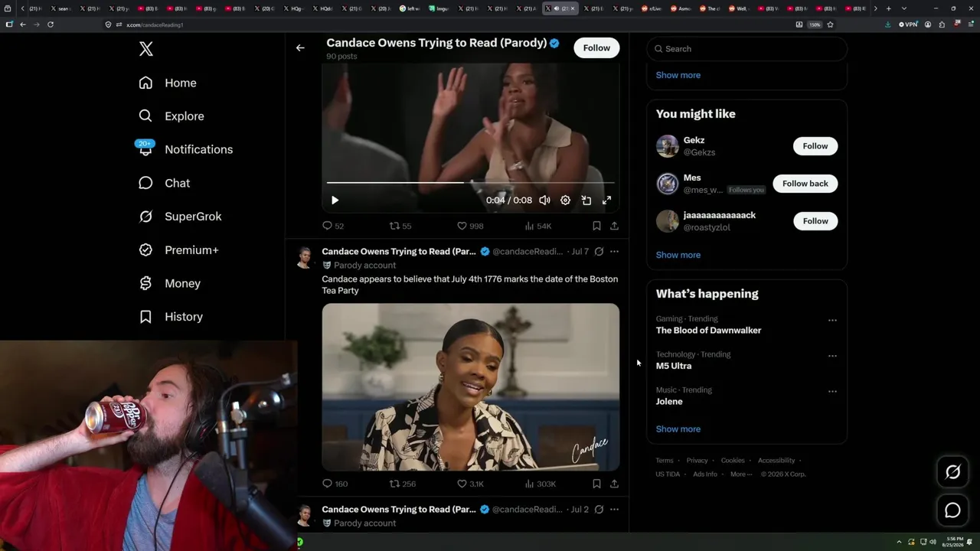This screenshot has height=551, width=980.
Task: Open Premium+ in the sidebar
Action: [x=178, y=250]
